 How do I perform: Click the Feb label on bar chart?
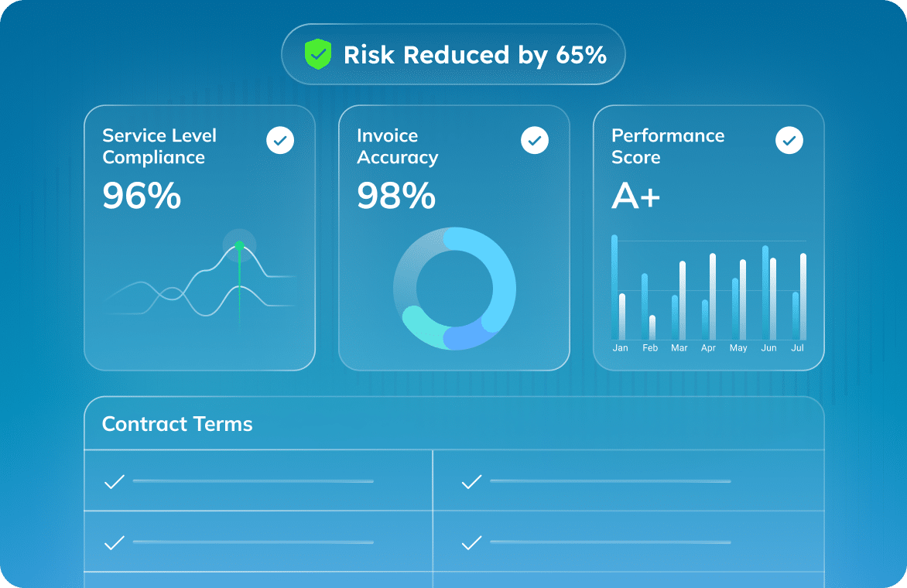[x=650, y=348]
